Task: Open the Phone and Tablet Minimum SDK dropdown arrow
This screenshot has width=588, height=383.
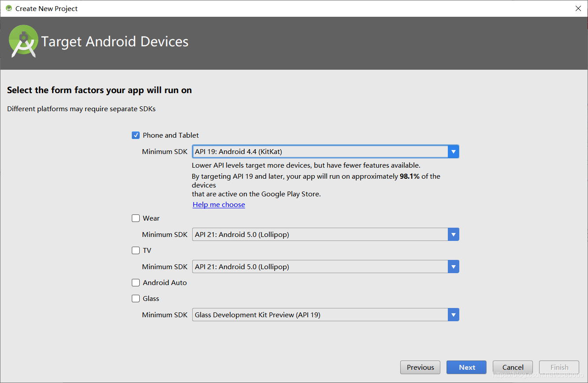Action: pyautogui.click(x=453, y=152)
